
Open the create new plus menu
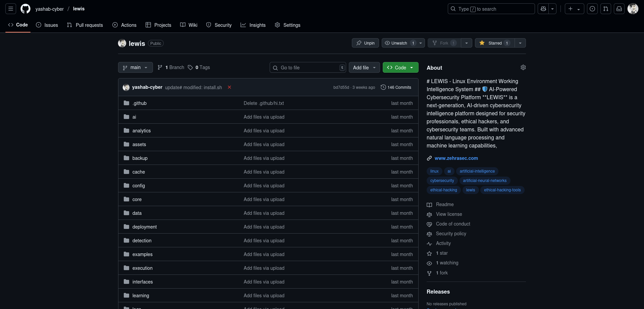coord(574,9)
